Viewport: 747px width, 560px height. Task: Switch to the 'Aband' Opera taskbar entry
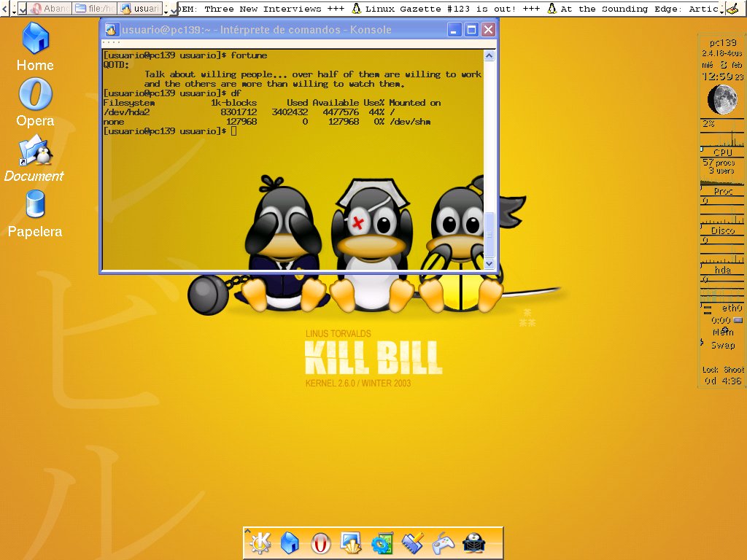tap(50, 8)
